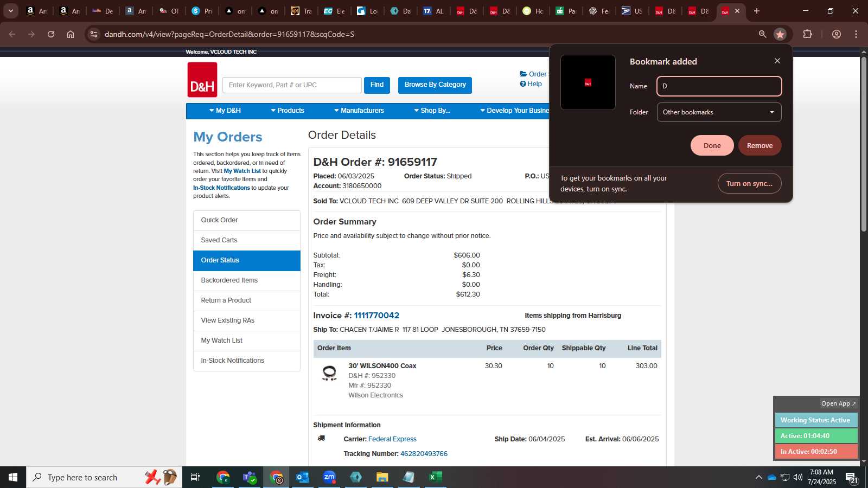Open the Federal Express carrier link
This screenshot has width=868, height=488.
pyautogui.click(x=392, y=439)
